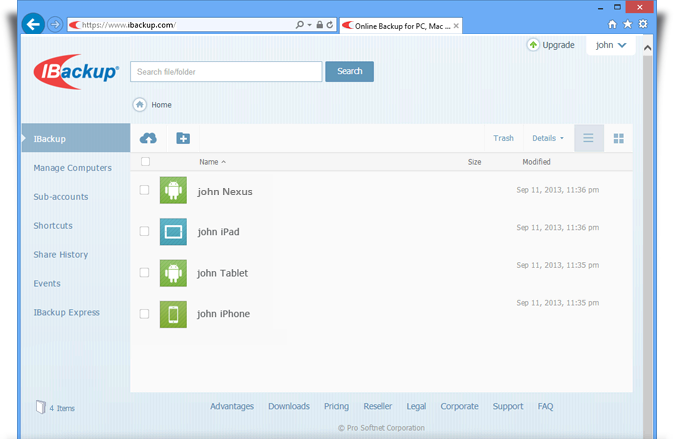Open Manage Computers in sidebar
The image size is (674, 439).
click(x=73, y=168)
